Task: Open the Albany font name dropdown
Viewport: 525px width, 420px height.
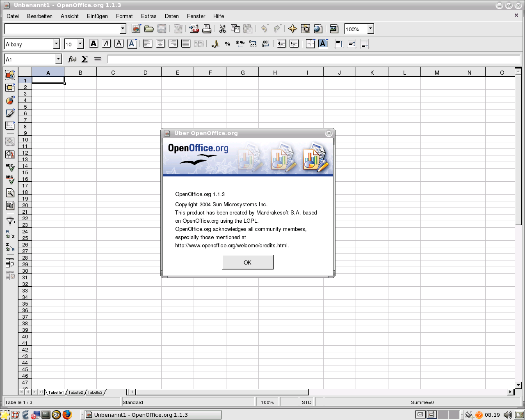Action: 57,44
